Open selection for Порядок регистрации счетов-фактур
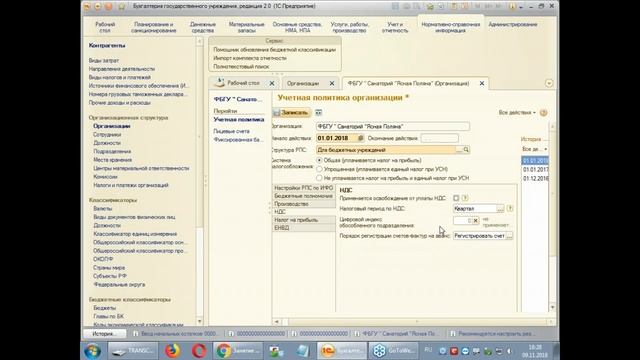This screenshot has width=640, height=360. pos(509,236)
